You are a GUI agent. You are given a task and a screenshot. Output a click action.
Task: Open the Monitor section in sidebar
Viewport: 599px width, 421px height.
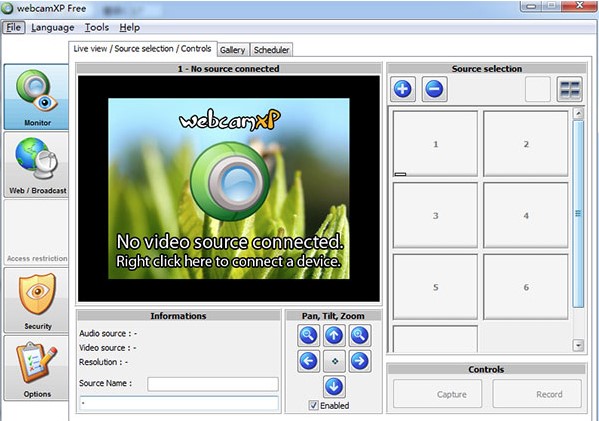tap(36, 97)
